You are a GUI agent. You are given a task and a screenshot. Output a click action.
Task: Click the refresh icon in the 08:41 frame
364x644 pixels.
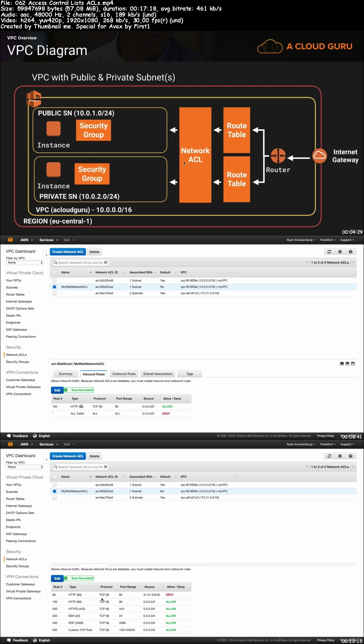pos(329,252)
